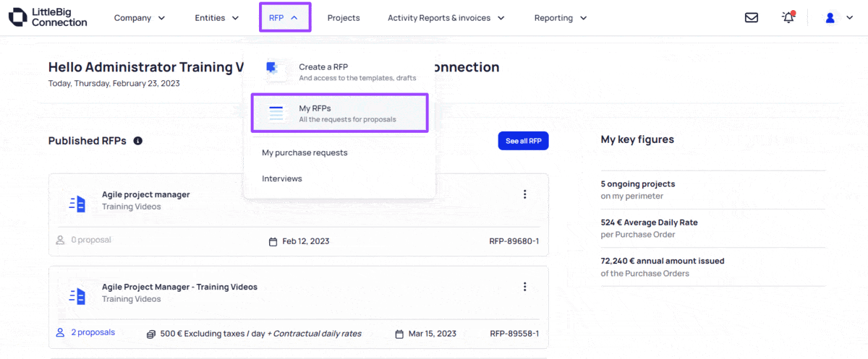868x359 pixels.
Task: Click the RFP-89680-1 reference
Action: (x=514, y=241)
